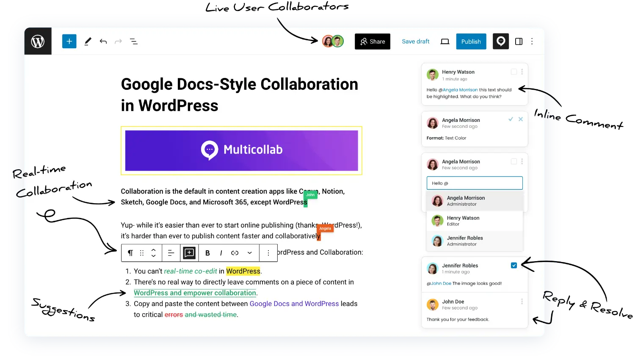Image resolution: width=635 pixels, height=364 pixels.
Task: Toggle bold formatting
Action: click(207, 253)
